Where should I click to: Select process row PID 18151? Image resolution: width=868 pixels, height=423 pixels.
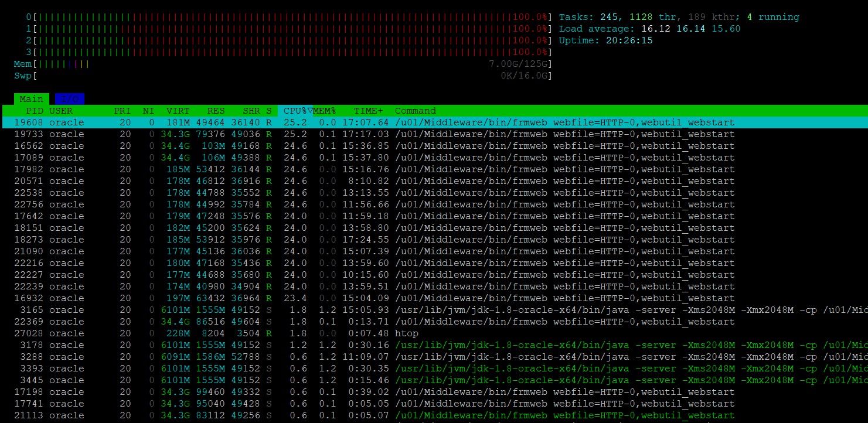(x=434, y=228)
